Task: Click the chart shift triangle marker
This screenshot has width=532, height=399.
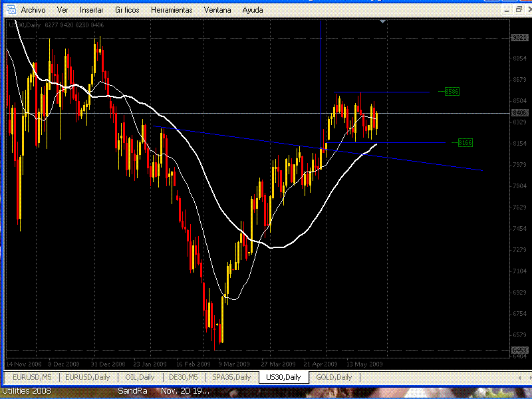Action: click(383, 22)
